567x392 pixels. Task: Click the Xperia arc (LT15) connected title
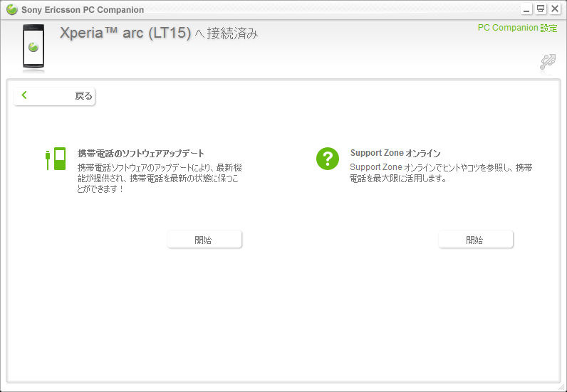159,33
